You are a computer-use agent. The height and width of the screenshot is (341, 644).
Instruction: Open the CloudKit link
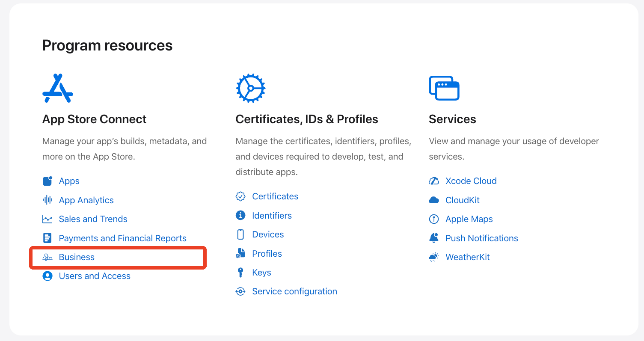[x=463, y=200]
